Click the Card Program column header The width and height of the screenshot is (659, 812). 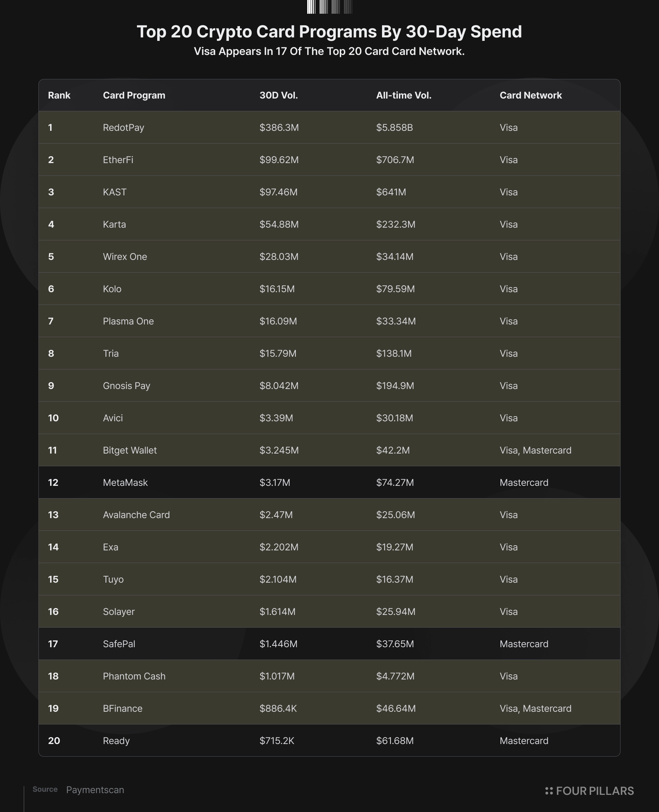click(134, 95)
